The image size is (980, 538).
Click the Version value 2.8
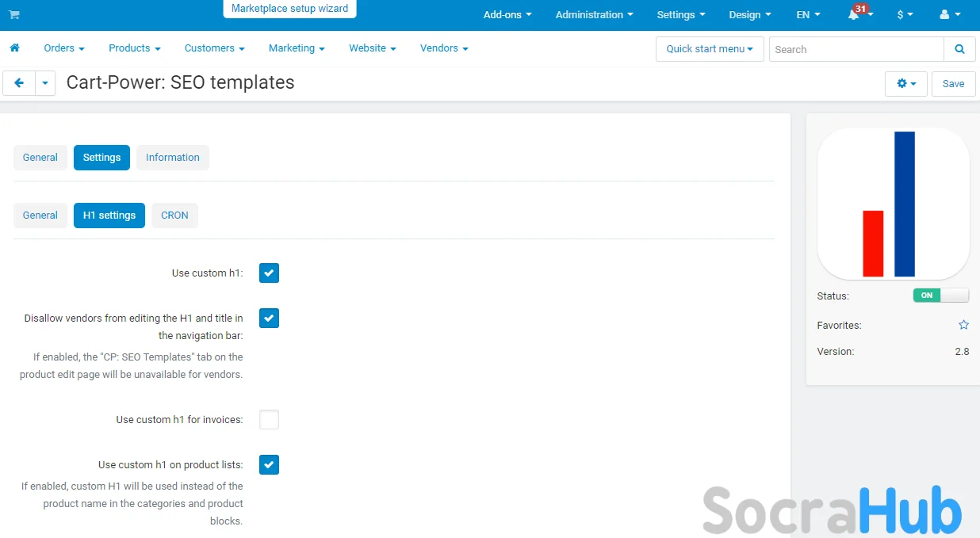tap(962, 352)
